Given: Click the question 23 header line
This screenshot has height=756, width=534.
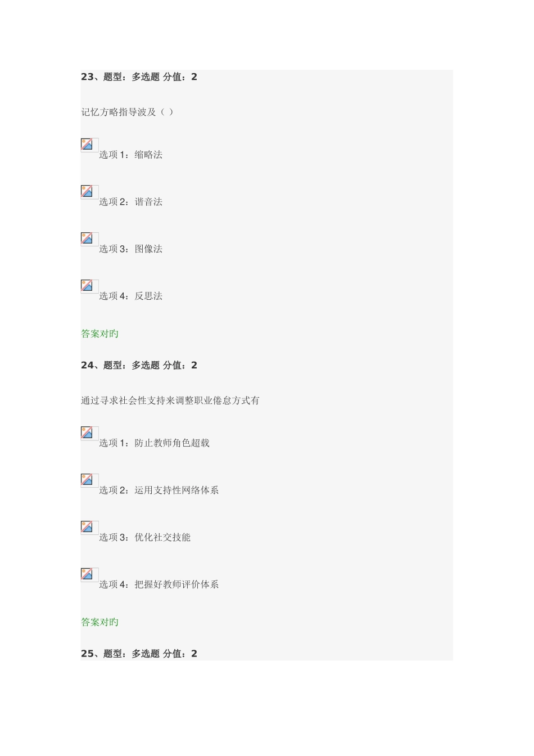Looking at the screenshot, I should coord(139,77).
